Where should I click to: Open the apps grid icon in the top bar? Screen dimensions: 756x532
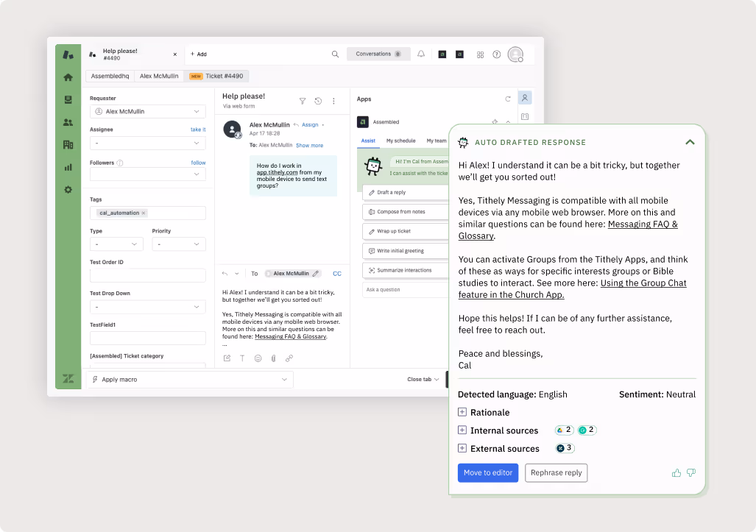click(x=480, y=54)
